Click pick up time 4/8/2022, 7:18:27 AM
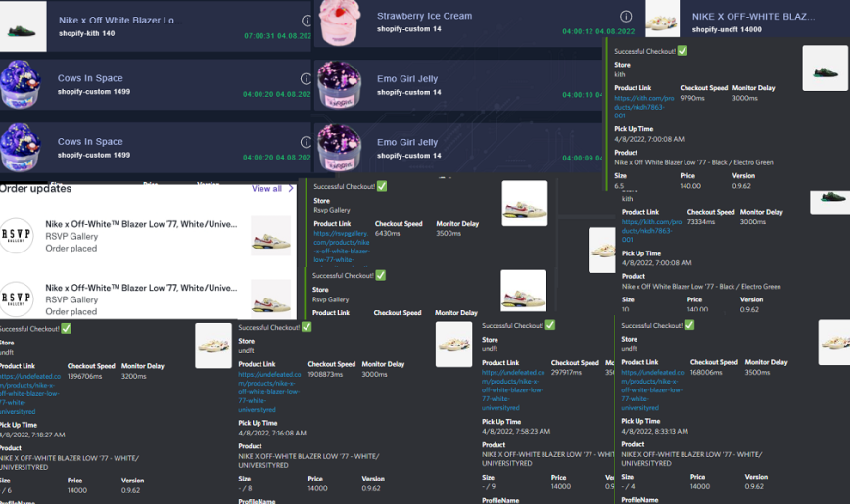The height and width of the screenshot is (504, 850). (x=32, y=435)
